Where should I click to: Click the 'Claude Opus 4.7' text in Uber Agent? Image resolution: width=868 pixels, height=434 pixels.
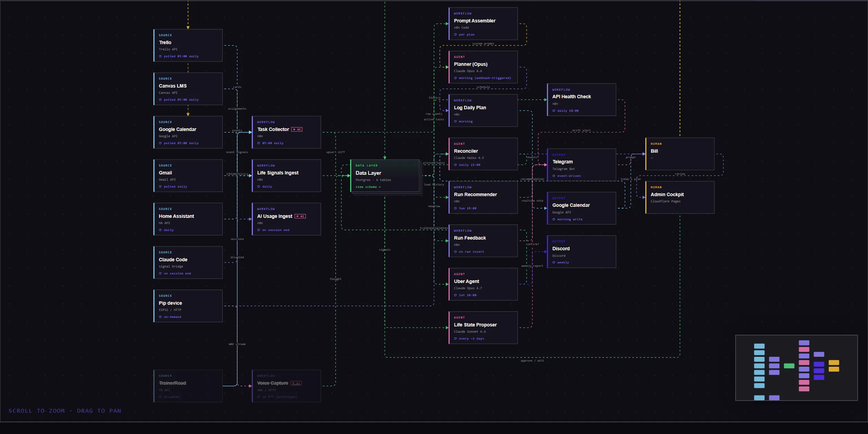[468, 288]
